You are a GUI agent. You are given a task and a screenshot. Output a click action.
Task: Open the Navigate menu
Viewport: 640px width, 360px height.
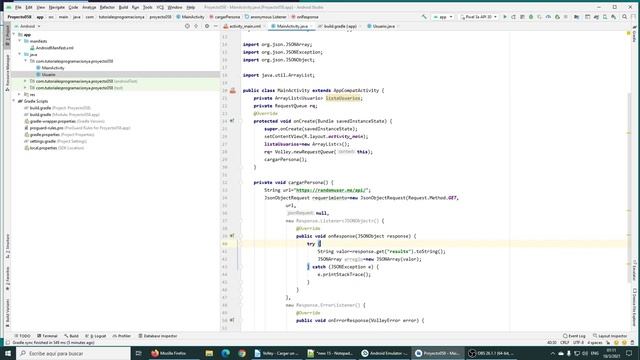[x=56, y=7]
